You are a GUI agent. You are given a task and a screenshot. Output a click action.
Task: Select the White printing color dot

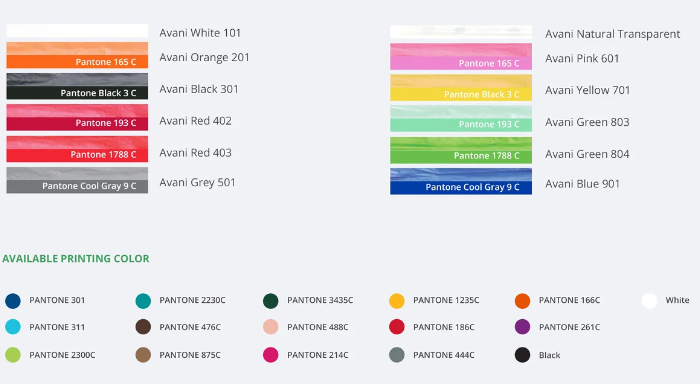[x=650, y=301]
